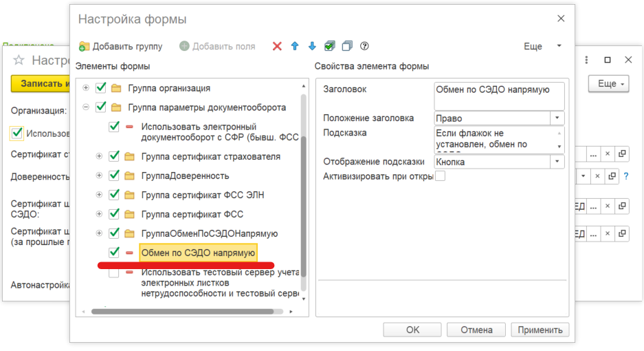Uncheck the Обмен по СЭДО напрямую checkbox
Screen dimensions: 644x351
click(114, 253)
